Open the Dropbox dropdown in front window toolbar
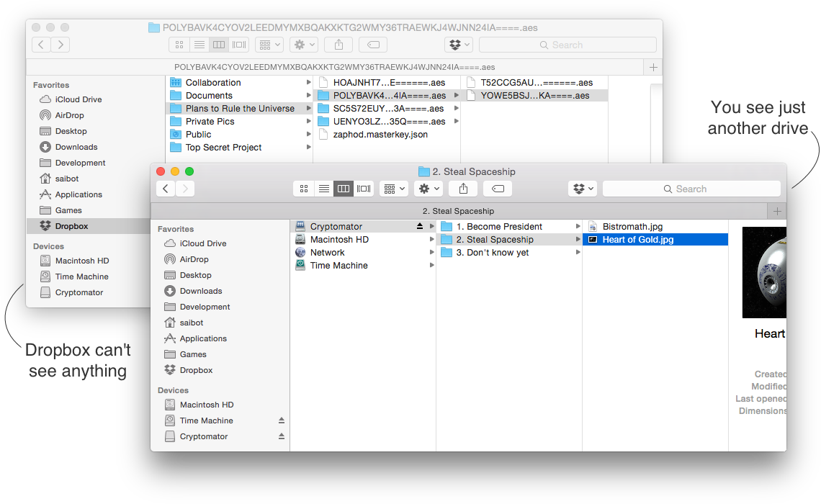This screenshot has width=821, height=504. [x=583, y=189]
